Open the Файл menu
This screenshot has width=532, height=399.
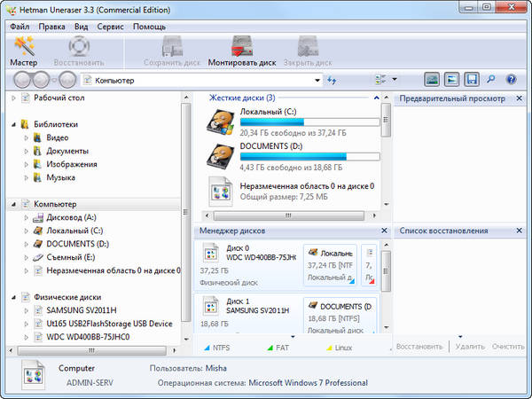tap(20, 27)
